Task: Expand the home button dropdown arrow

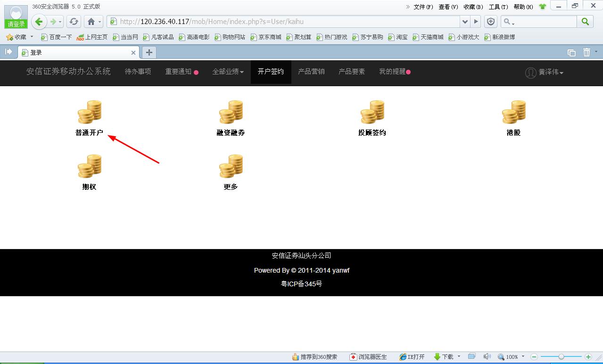Action: (x=100, y=22)
